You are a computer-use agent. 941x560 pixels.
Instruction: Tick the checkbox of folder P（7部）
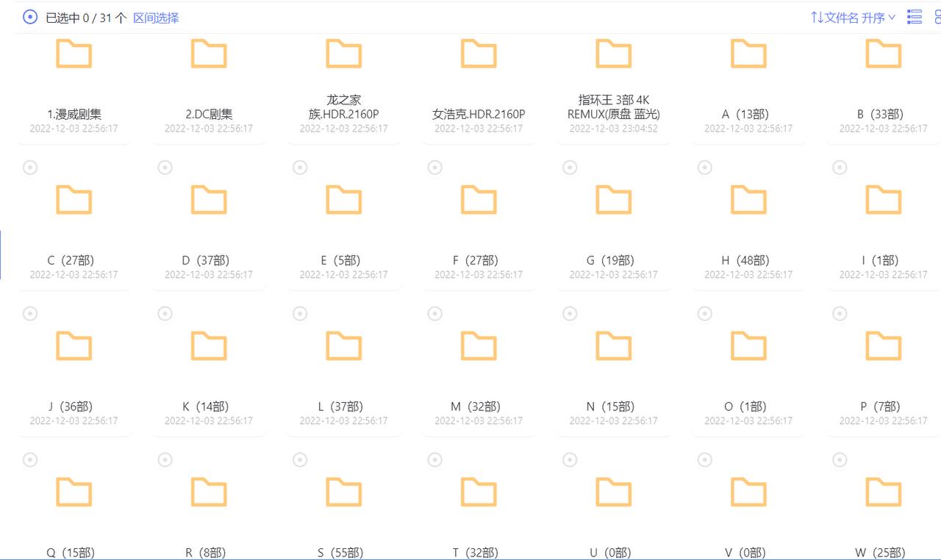(840, 314)
